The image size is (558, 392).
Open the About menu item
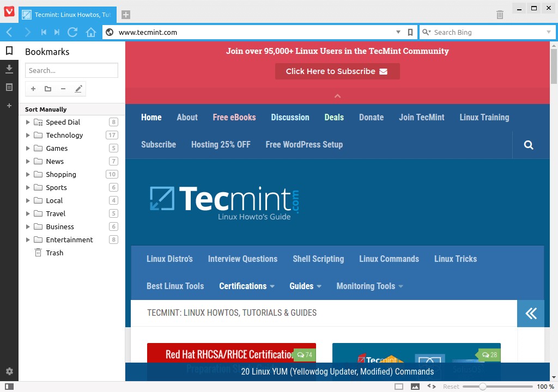pyautogui.click(x=187, y=118)
